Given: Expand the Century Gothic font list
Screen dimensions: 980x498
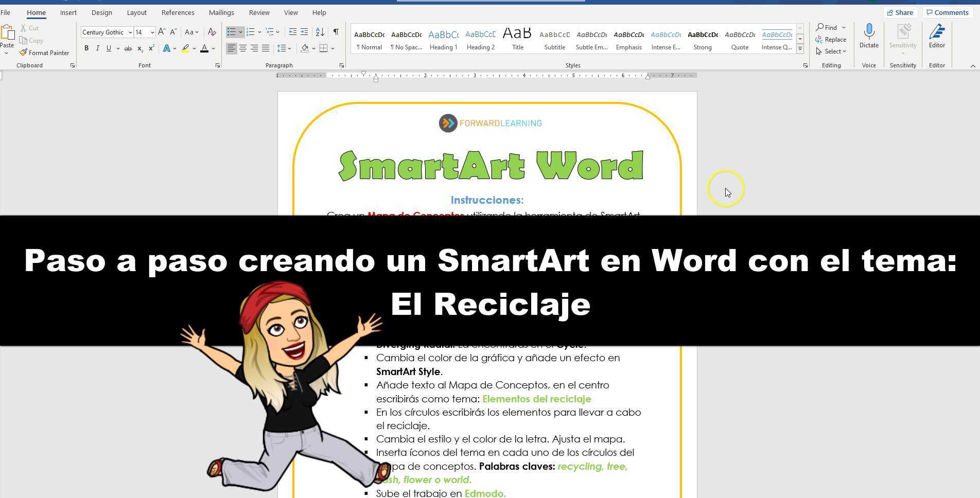Looking at the screenshot, I should [x=130, y=32].
